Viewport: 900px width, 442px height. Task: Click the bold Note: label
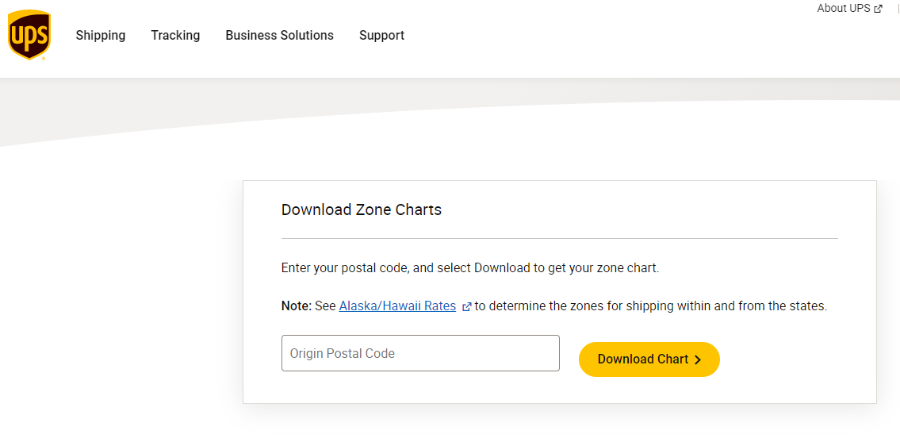click(296, 306)
